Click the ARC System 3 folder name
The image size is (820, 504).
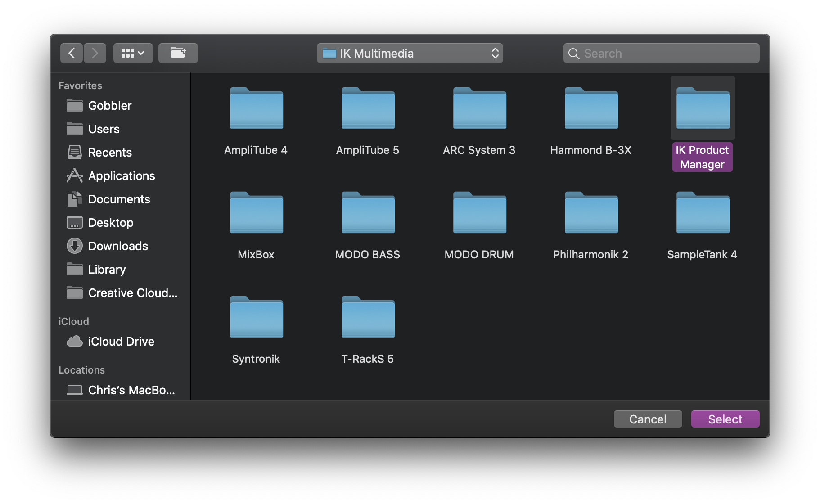coord(479,150)
